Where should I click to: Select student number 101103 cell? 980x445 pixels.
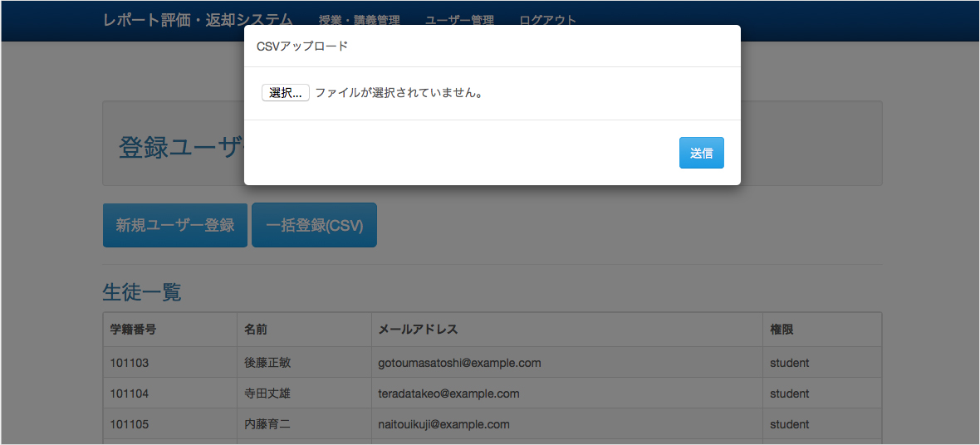tap(130, 363)
